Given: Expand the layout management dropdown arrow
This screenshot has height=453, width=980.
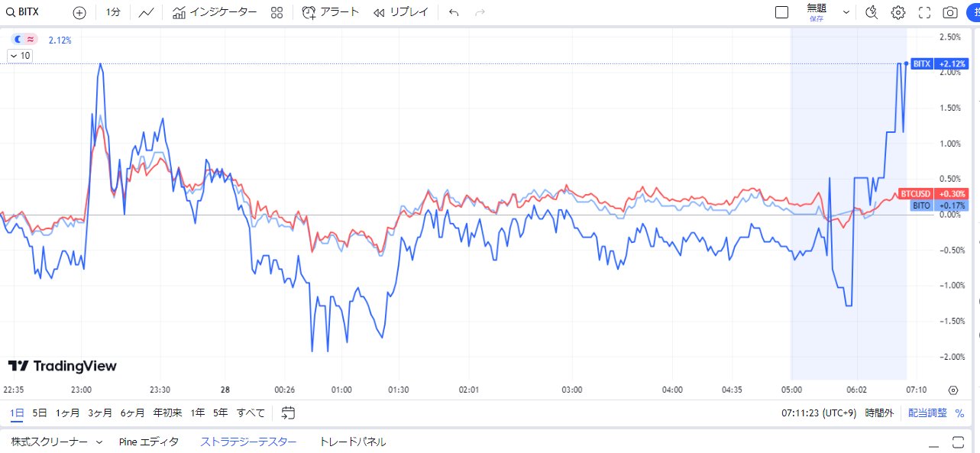Looking at the screenshot, I should [846, 12].
